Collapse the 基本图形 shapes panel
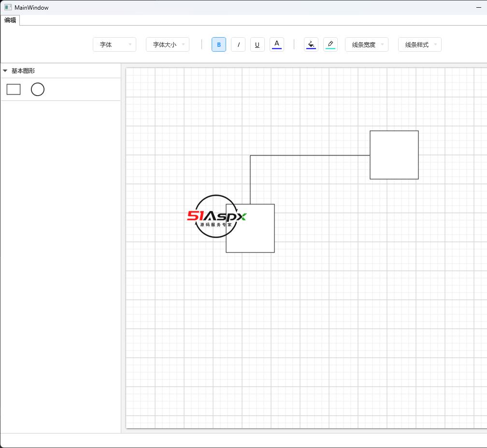 click(5, 71)
